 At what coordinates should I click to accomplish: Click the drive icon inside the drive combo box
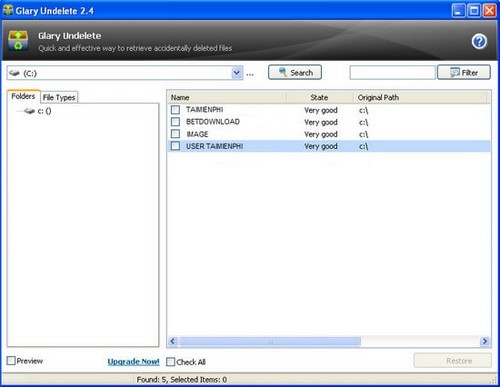point(14,73)
